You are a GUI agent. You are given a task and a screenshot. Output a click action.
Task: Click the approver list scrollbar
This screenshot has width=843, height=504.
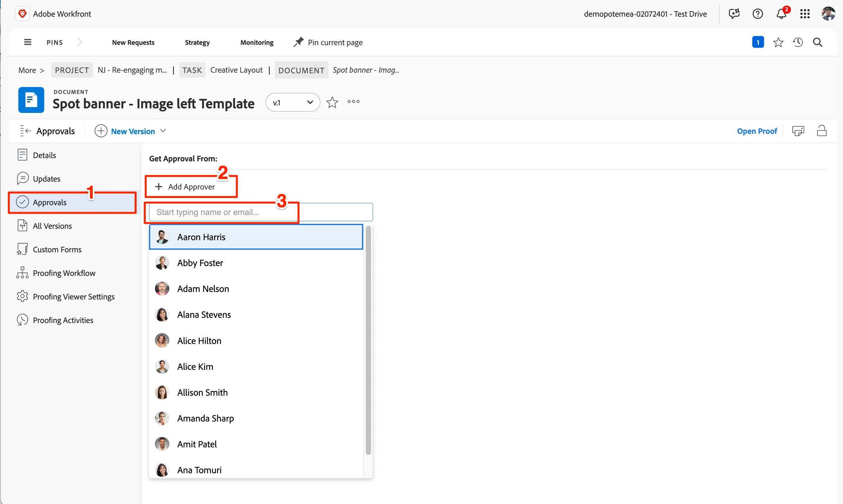point(368,340)
